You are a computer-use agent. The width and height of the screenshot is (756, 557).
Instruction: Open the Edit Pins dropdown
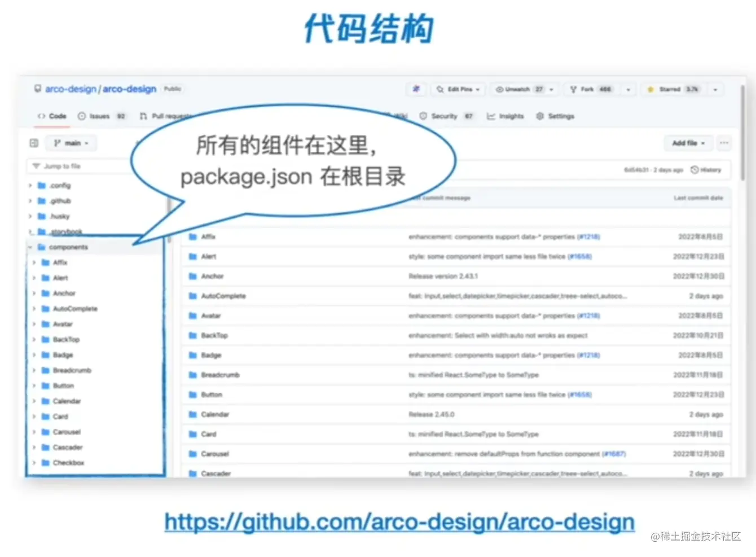tap(458, 89)
